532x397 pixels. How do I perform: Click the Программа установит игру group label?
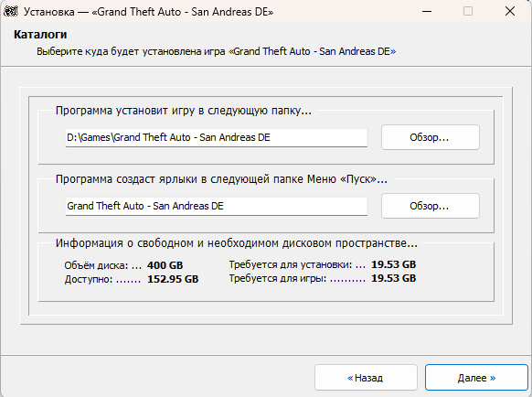click(x=184, y=111)
